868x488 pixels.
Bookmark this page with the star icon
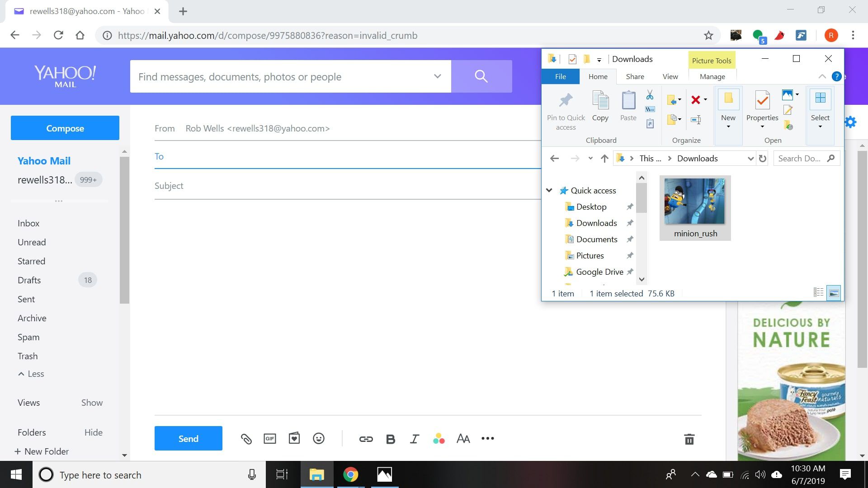click(708, 35)
